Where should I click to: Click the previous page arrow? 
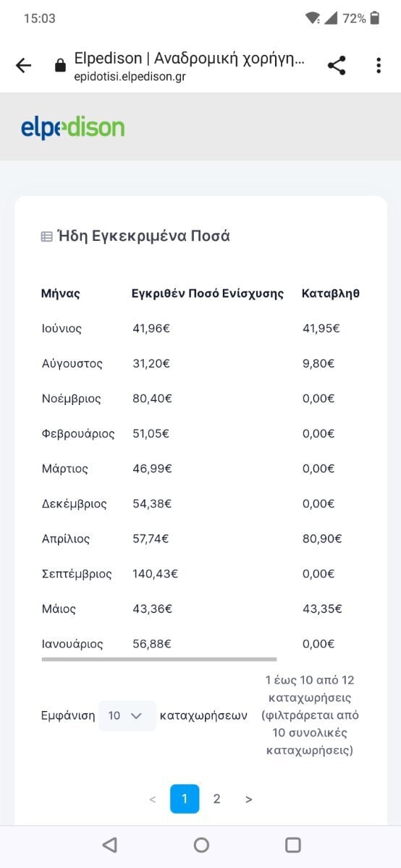(x=153, y=799)
